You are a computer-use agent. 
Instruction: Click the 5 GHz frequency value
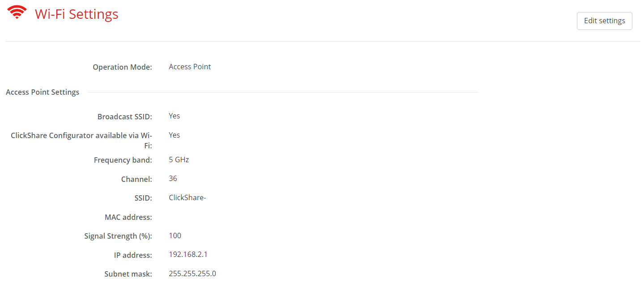point(179,160)
